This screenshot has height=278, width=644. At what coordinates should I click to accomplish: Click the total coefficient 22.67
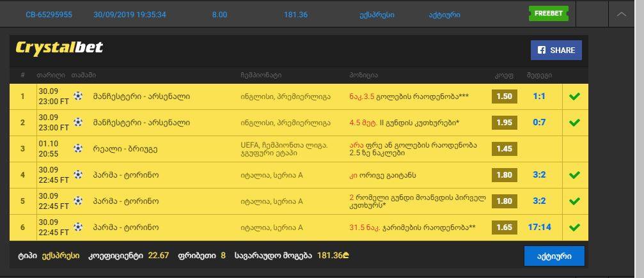tap(159, 256)
